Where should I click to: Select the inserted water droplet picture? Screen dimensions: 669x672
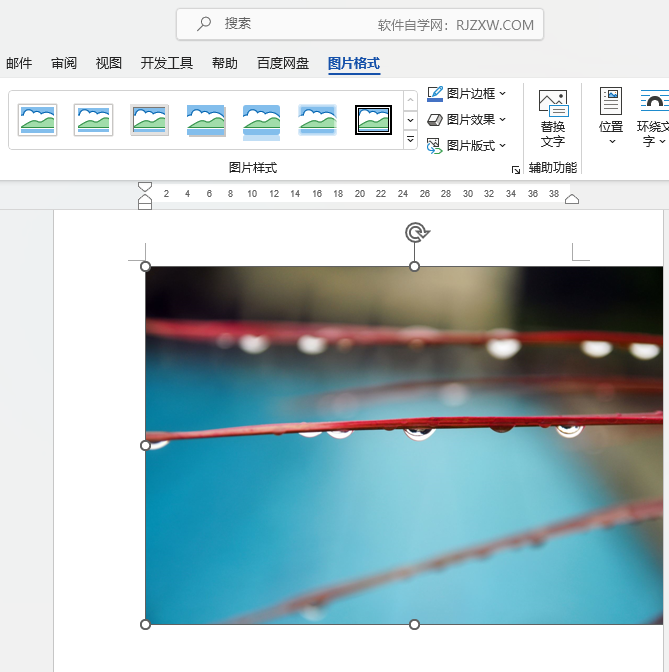(404, 445)
